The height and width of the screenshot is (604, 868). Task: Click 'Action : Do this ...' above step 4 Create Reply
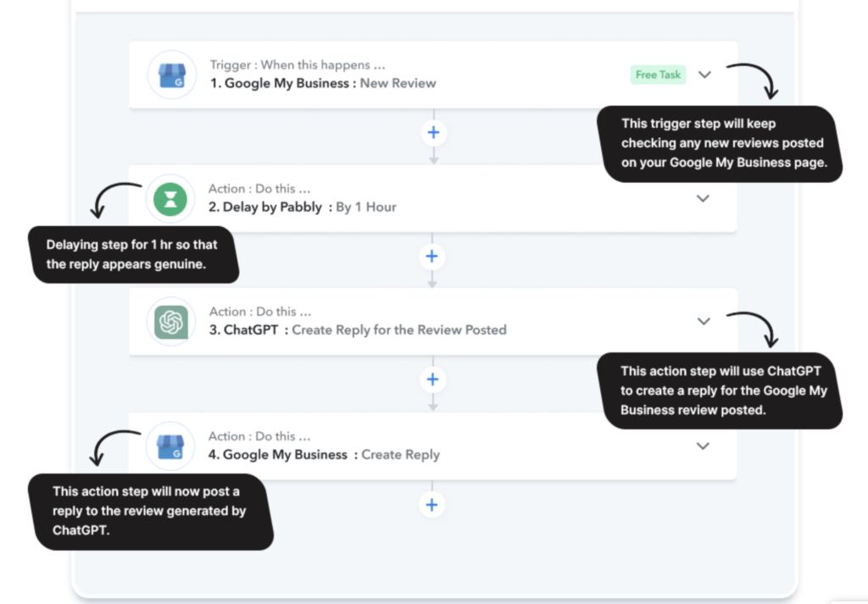pos(259,436)
